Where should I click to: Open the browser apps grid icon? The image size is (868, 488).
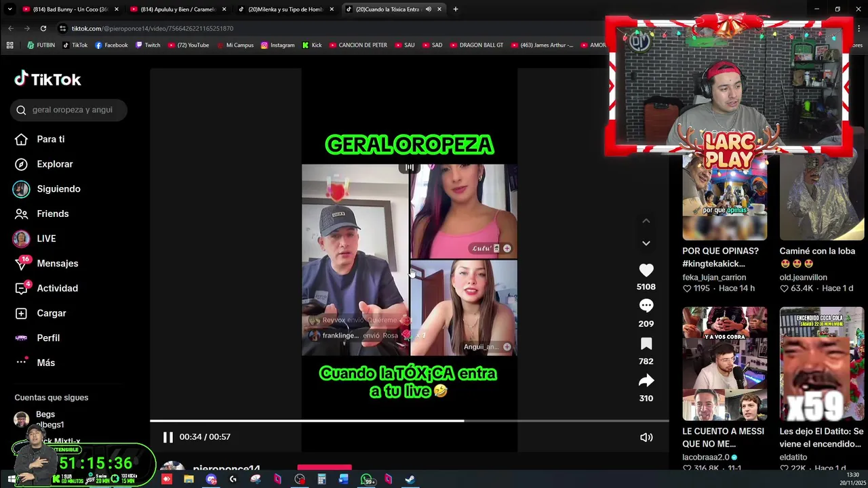9,45
